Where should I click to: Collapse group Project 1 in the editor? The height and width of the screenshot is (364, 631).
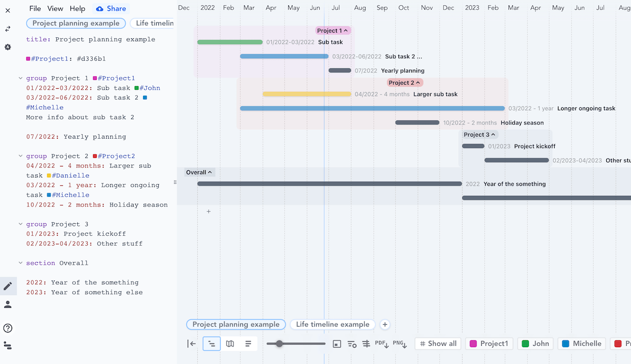pyautogui.click(x=21, y=78)
